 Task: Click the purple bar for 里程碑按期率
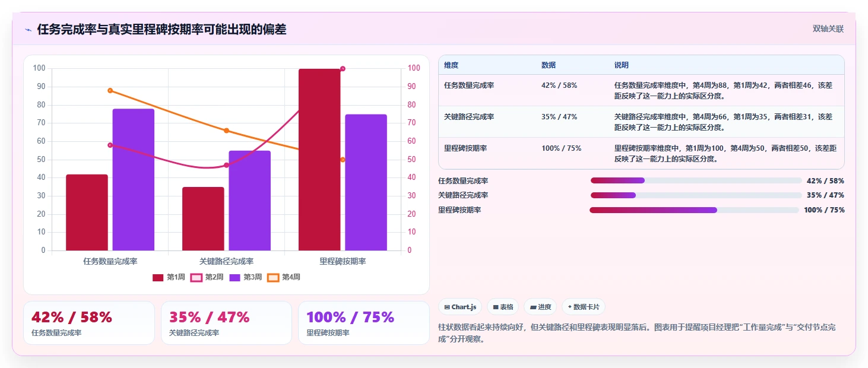coord(366,182)
